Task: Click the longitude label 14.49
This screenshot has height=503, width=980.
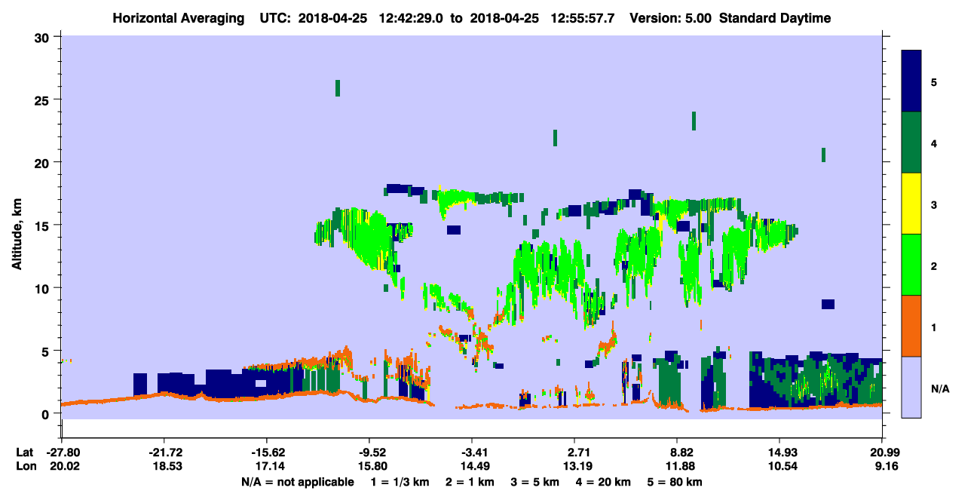Action: click(x=472, y=467)
